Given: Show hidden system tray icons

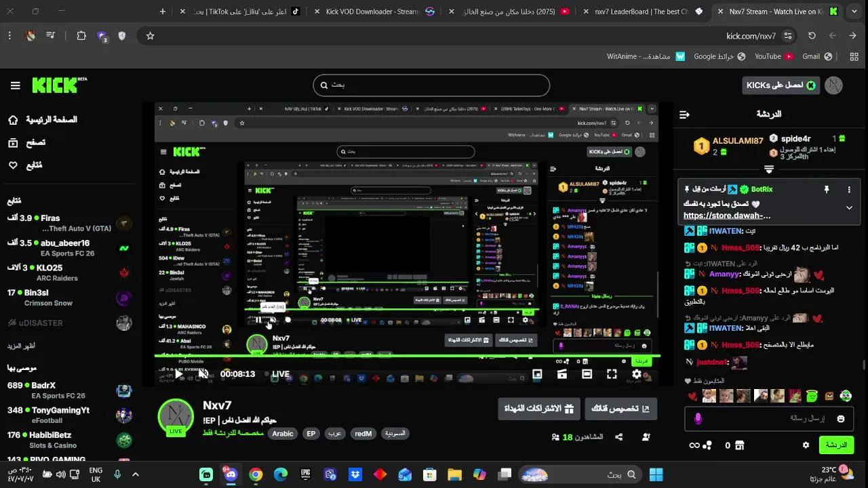Looking at the screenshot, I should tap(135, 474).
